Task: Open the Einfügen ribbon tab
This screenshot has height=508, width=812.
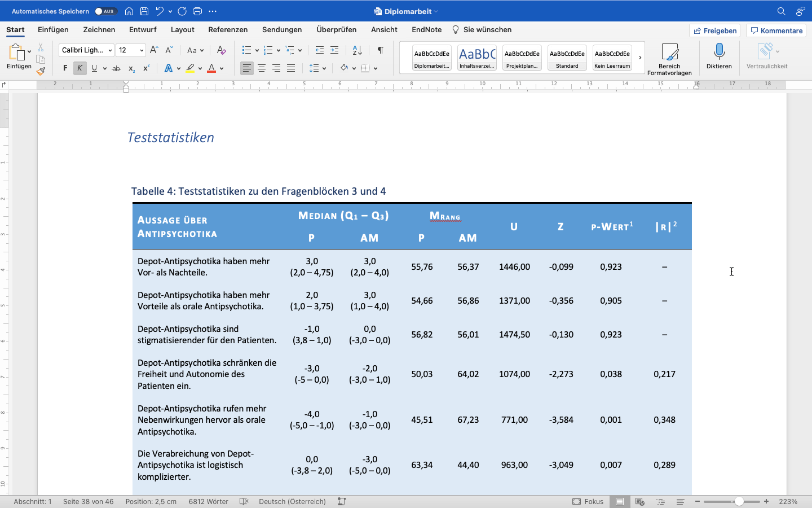Action: (x=53, y=30)
